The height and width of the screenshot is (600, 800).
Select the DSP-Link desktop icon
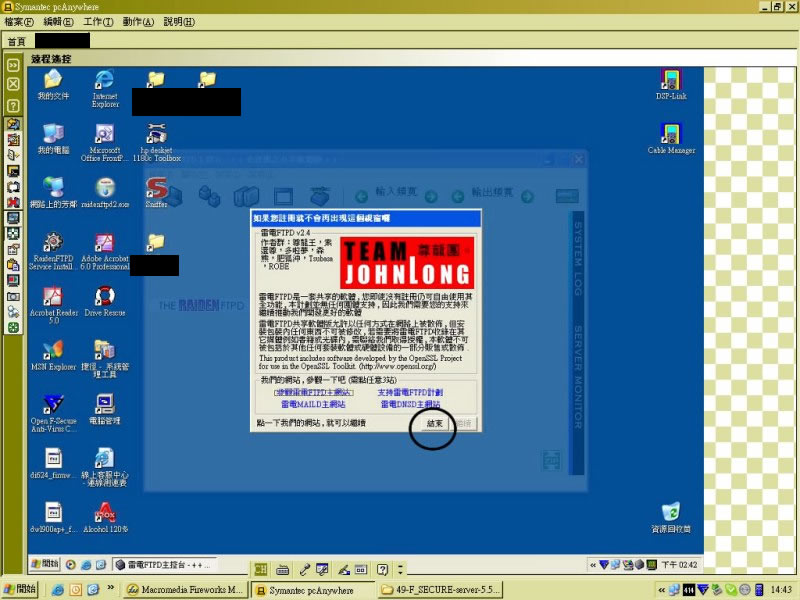671,85
